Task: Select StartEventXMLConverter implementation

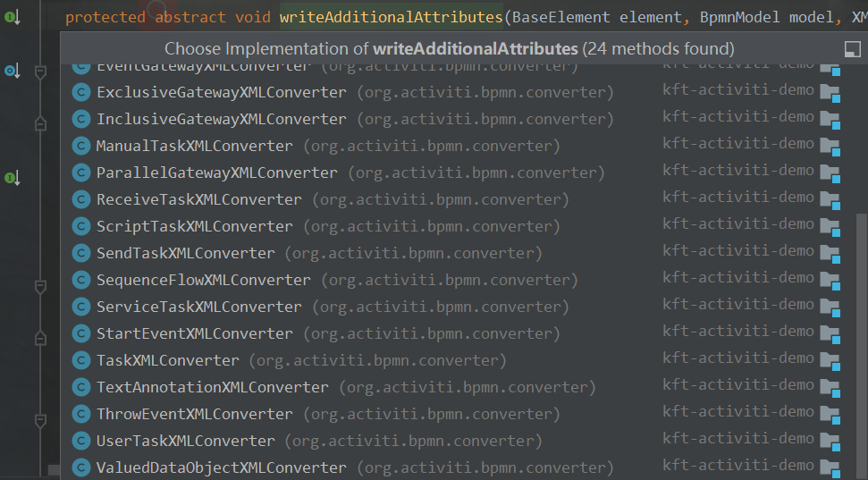Action: (x=459, y=333)
